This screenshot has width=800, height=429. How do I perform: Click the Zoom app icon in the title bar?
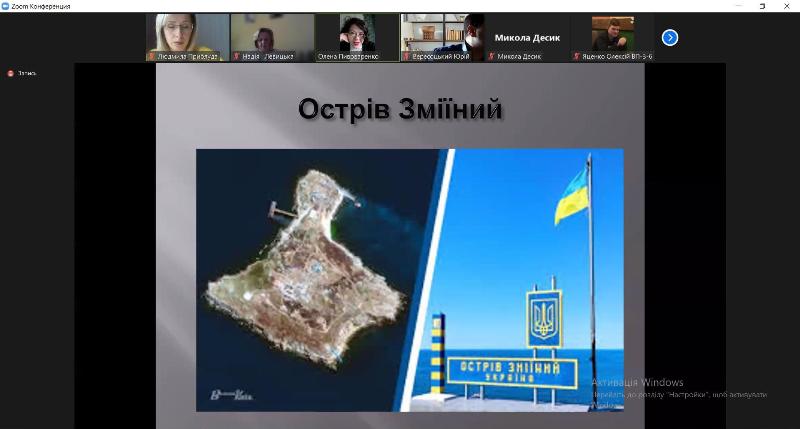5,6
